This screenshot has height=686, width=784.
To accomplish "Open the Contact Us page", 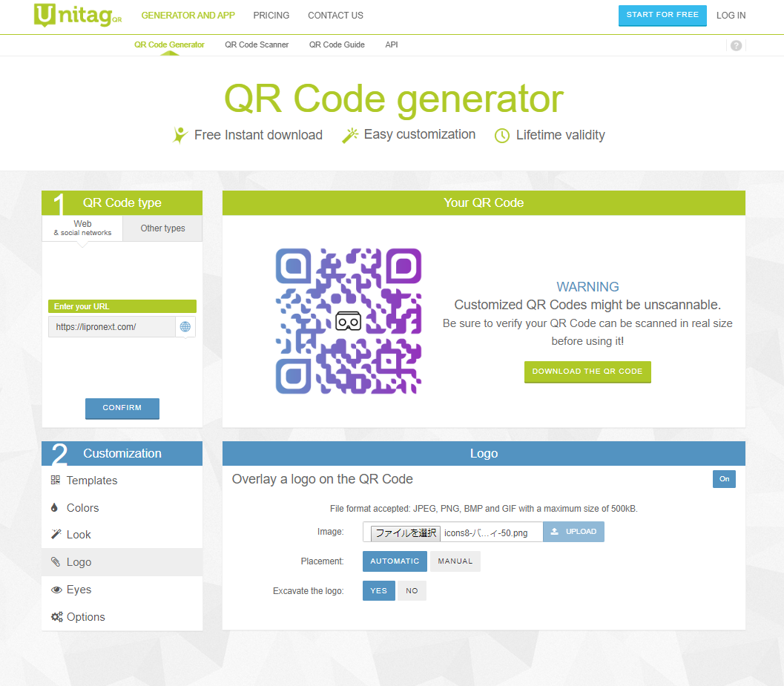I will (335, 16).
